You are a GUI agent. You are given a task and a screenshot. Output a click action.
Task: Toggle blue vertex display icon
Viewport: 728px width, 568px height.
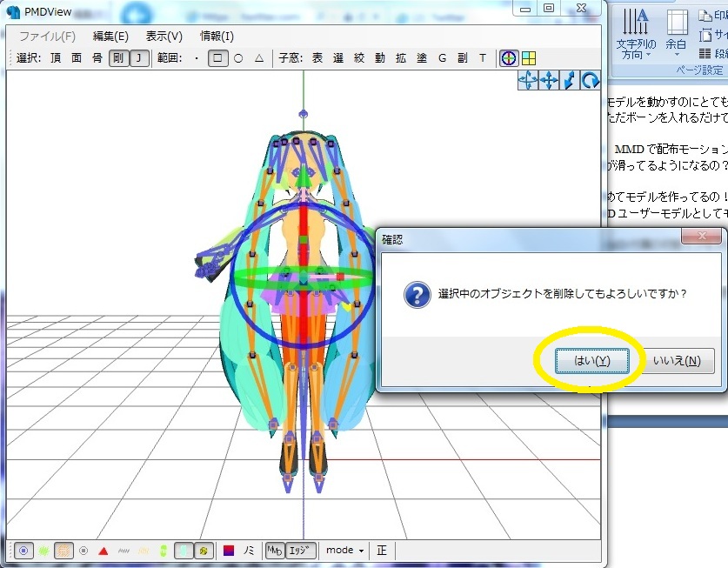click(23, 551)
